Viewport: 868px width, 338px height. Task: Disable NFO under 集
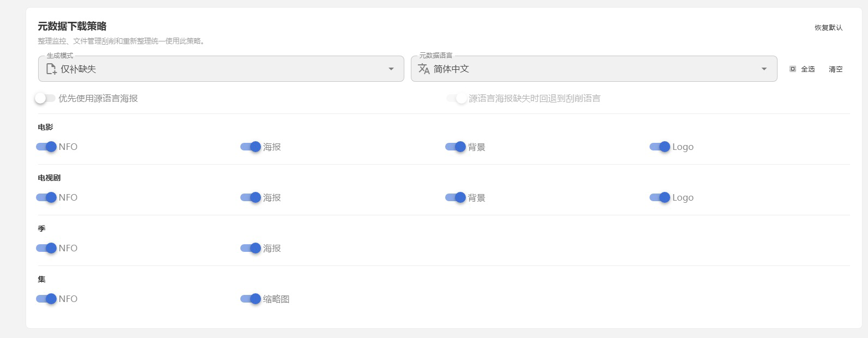click(x=46, y=299)
